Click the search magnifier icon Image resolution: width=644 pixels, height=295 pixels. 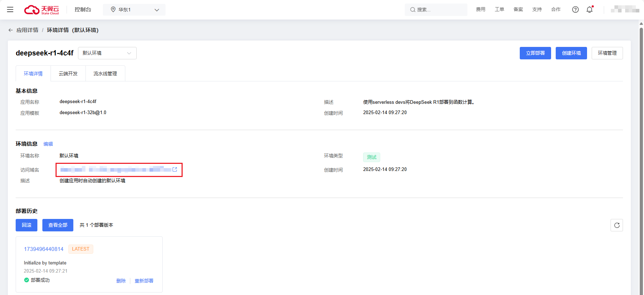(x=413, y=10)
